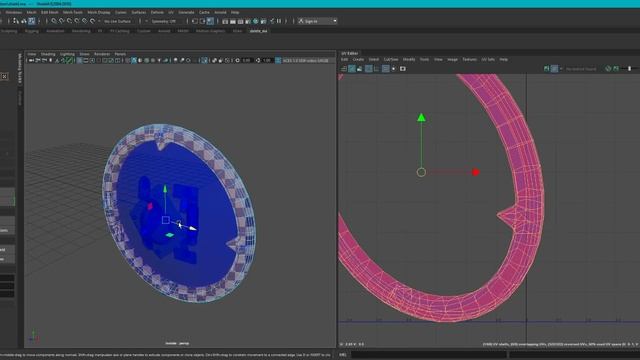Click the pause viewport icon in status line
The height and width of the screenshot is (360, 640).
[279, 21]
